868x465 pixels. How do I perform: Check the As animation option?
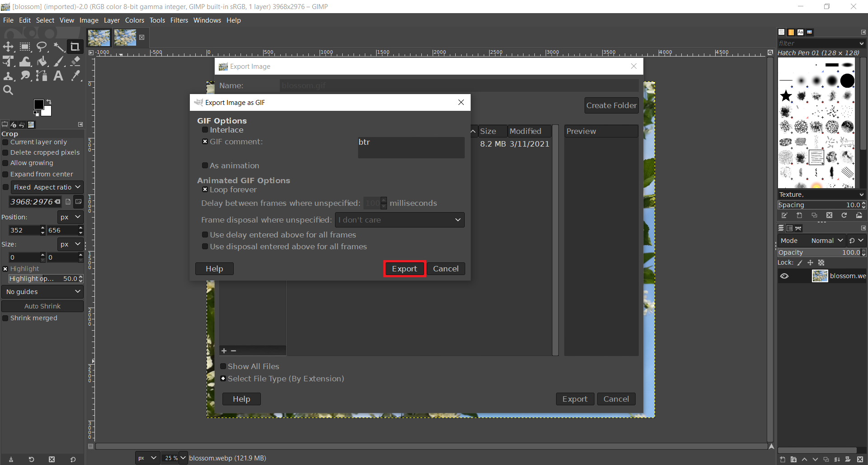tap(205, 166)
